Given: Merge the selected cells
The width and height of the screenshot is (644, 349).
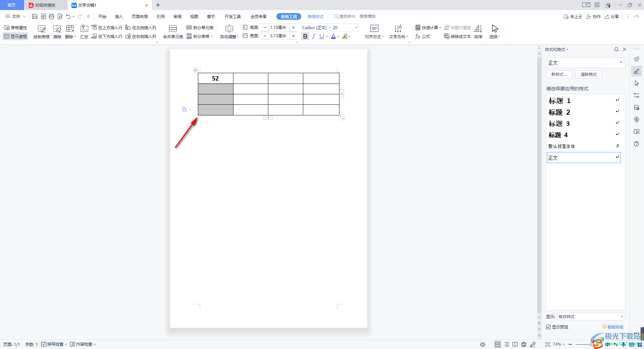Looking at the screenshot, I should tap(173, 32).
